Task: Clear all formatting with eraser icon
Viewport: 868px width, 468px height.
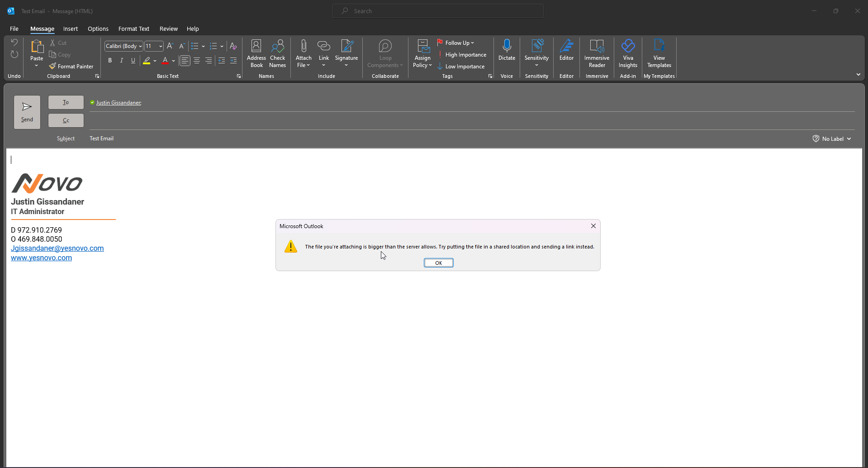Action: point(233,46)
